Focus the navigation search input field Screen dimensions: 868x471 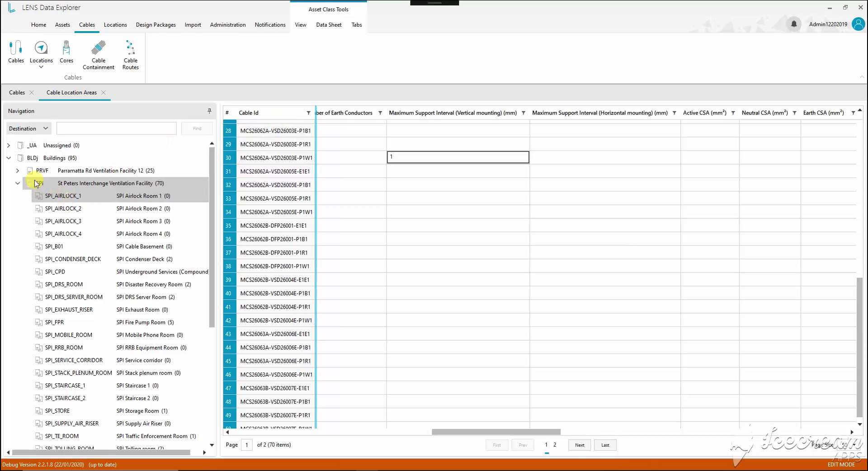click(x=117, y=128)
